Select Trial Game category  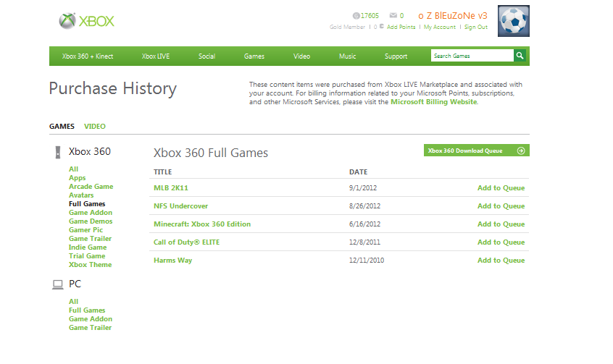click(87, 256)
